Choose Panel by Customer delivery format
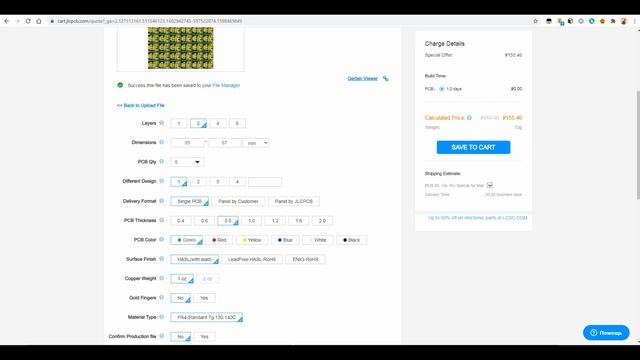The width and height of the screenshot is (640, 360). point(238,201)
